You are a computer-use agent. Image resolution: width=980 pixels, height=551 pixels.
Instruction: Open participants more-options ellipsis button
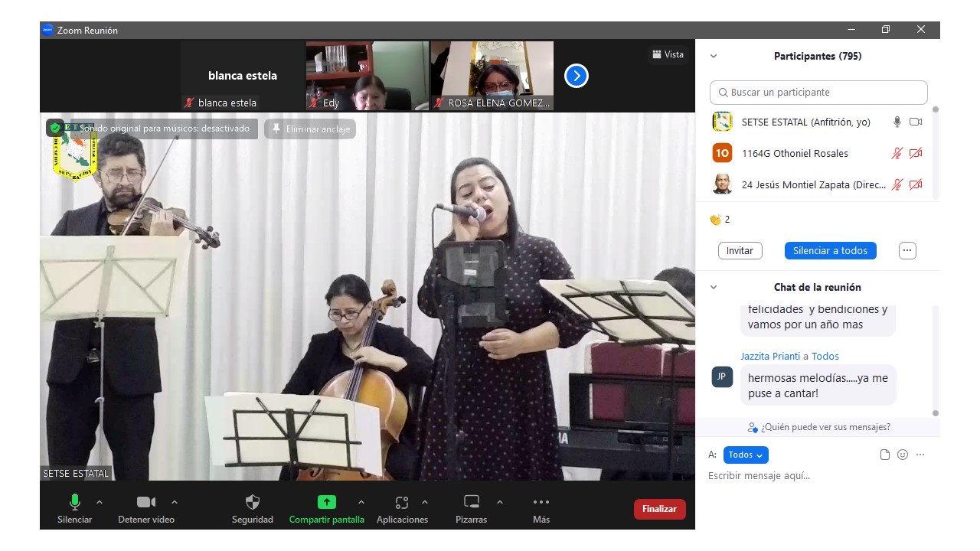pyautogui.click(x=907, y=250)
